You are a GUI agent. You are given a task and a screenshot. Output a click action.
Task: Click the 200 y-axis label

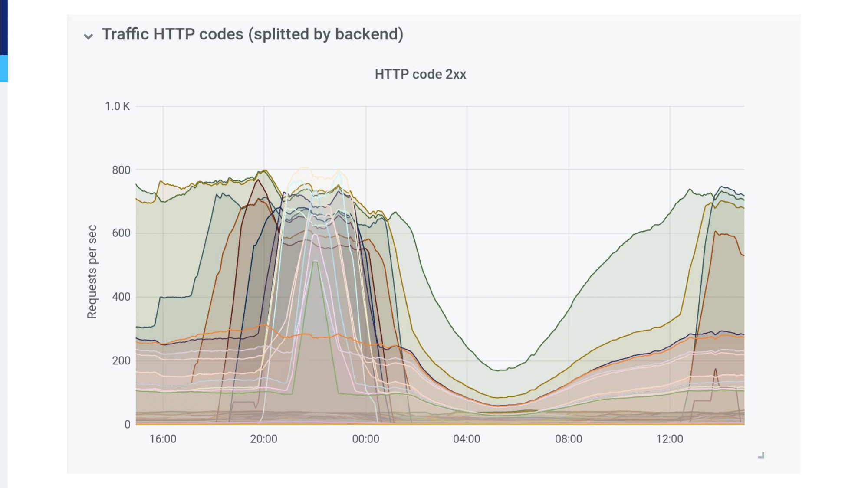(121, 361)
